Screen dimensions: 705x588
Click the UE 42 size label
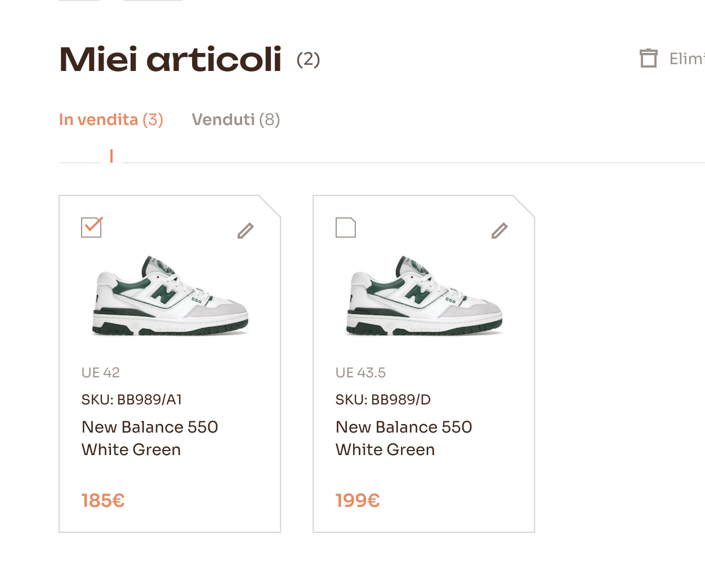click(x=101, y=373)
